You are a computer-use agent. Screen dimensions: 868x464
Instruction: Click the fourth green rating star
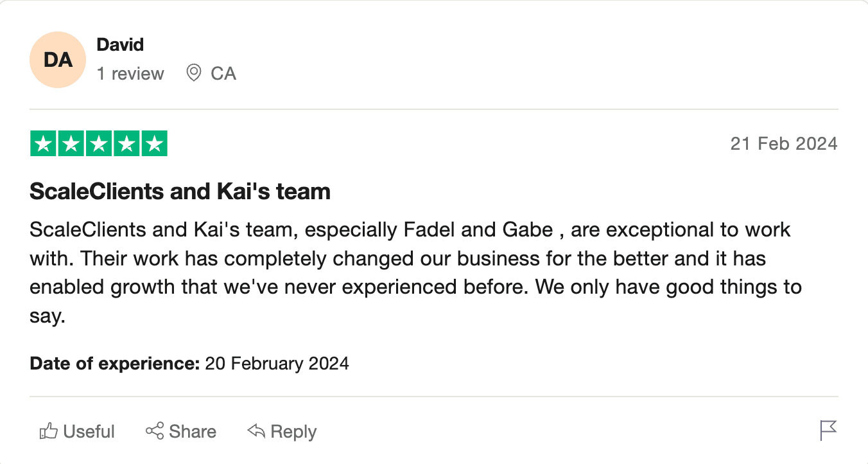tap(126, 143)
